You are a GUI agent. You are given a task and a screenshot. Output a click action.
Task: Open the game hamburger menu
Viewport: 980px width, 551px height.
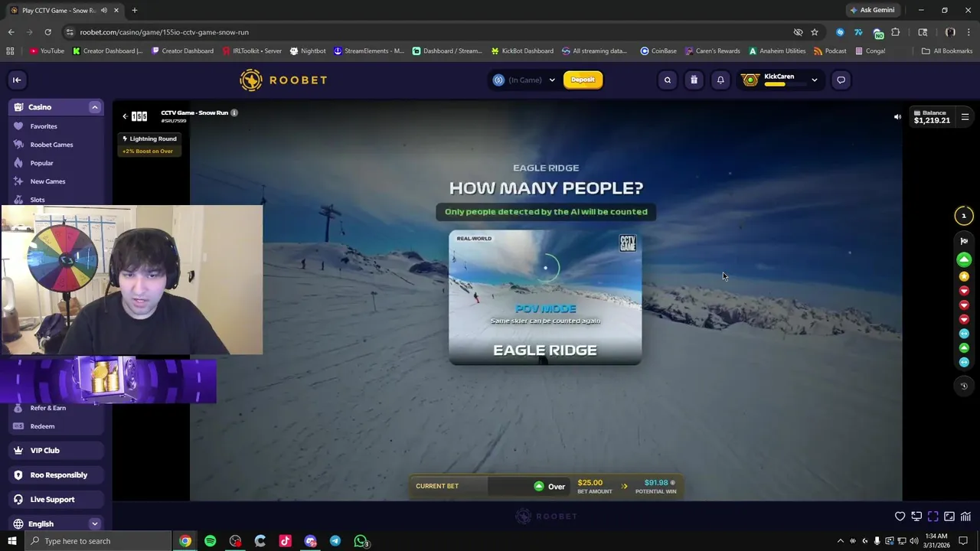[965, 117]
